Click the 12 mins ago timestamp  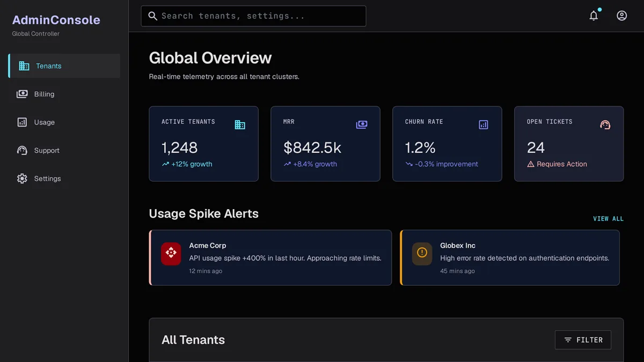[x=206, y=271]
